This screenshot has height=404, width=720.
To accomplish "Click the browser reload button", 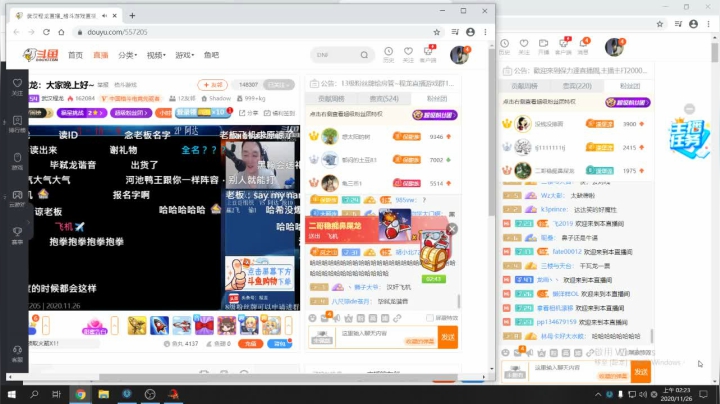I will (46, 32).
